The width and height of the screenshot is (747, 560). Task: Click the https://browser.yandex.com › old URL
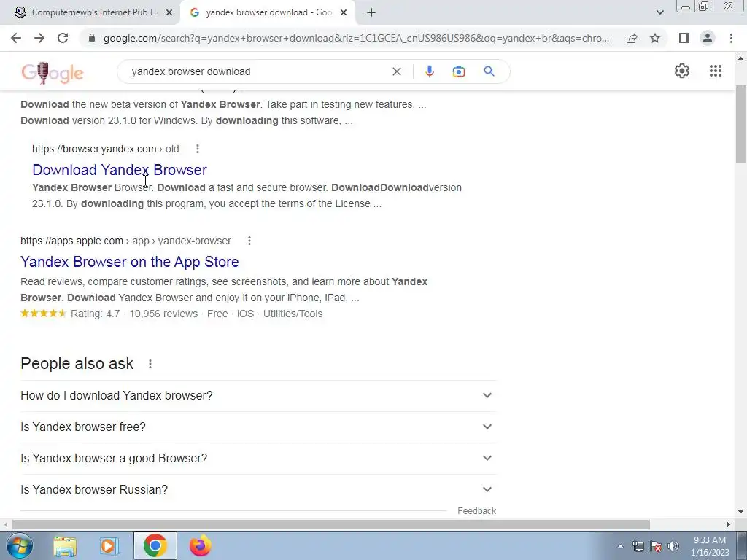pyautogui.click(x=105, y=149)
